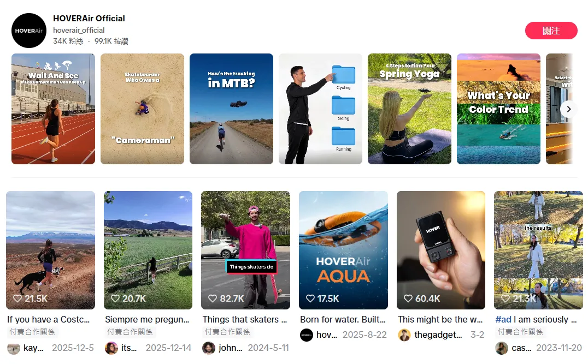
Task: Click the HOVERAir profile avatar logo
Action: pyautogui.click(x=29, y=31)
